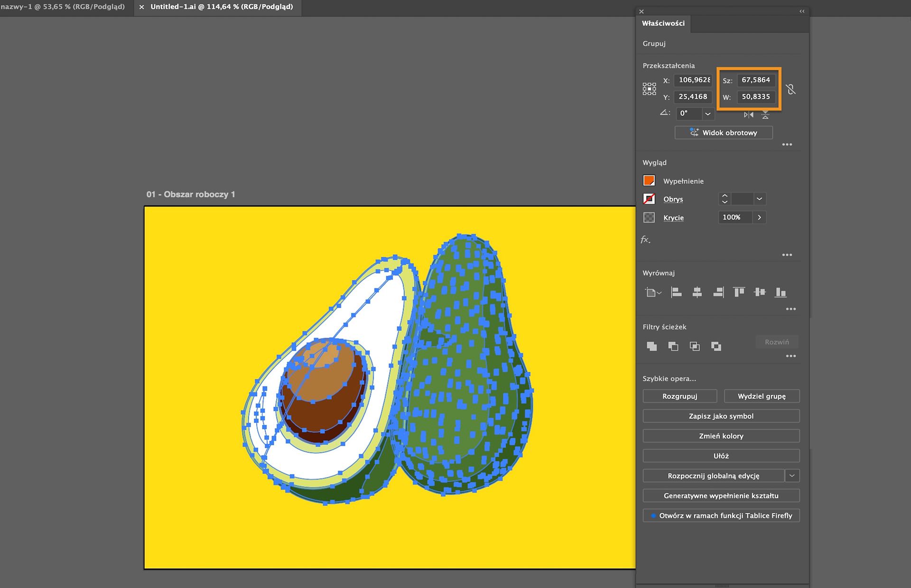Click the Sz width field
The image size is (911, 588).
(x=756, y=80)
